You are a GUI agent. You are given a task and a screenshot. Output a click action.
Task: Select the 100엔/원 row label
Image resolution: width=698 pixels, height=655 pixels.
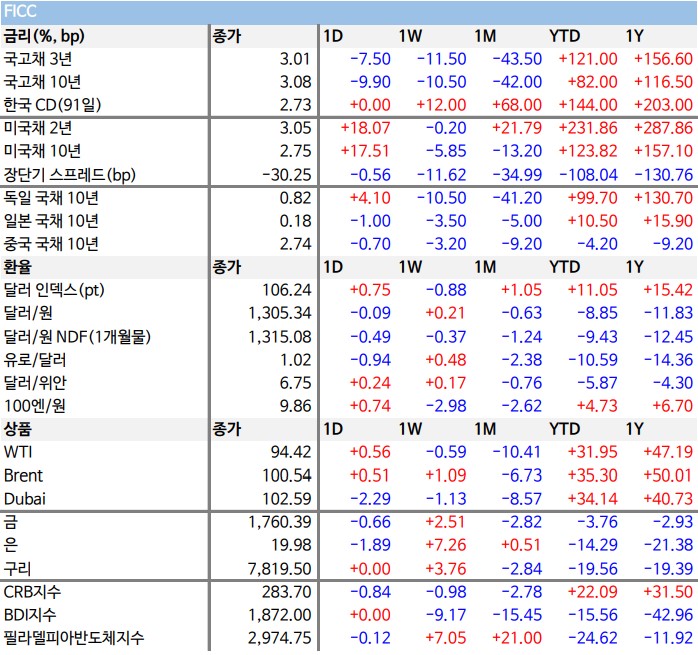[35, 406]
